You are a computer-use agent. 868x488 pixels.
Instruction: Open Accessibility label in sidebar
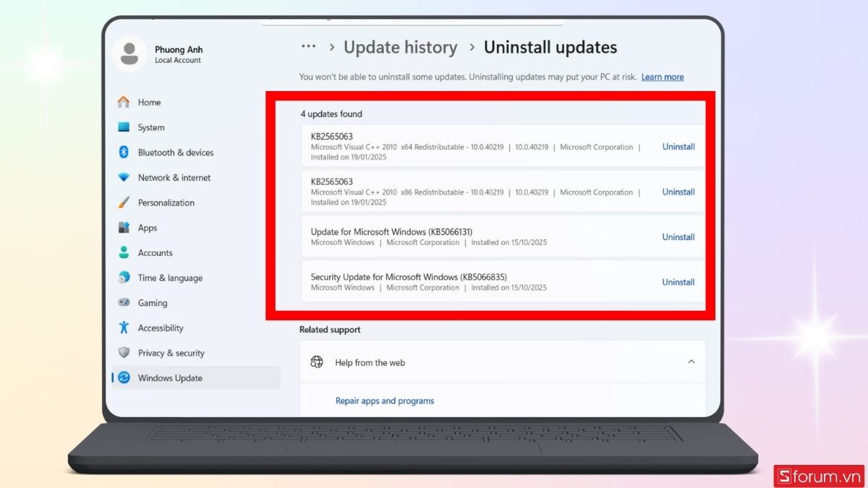coord(161,328)
